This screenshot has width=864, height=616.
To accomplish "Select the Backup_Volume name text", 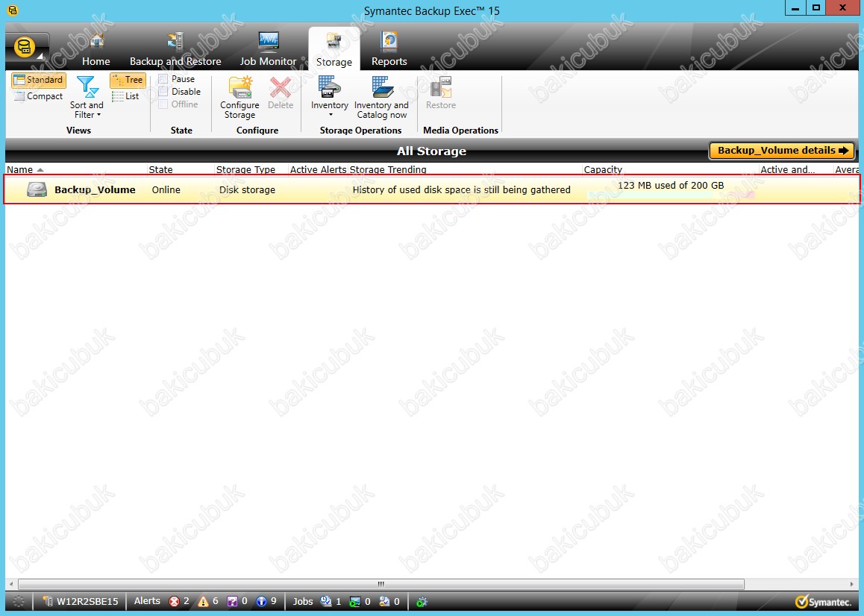I will [95, 189].
